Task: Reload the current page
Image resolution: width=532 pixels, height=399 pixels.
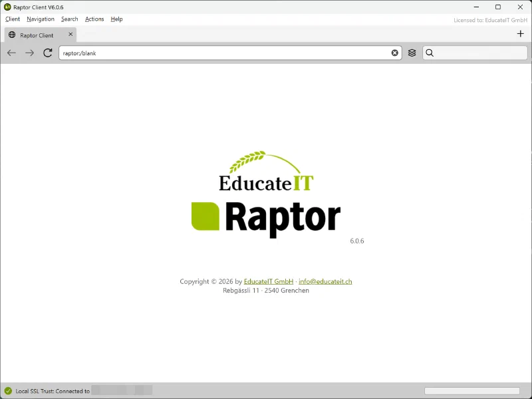Action: click(47, 53)
